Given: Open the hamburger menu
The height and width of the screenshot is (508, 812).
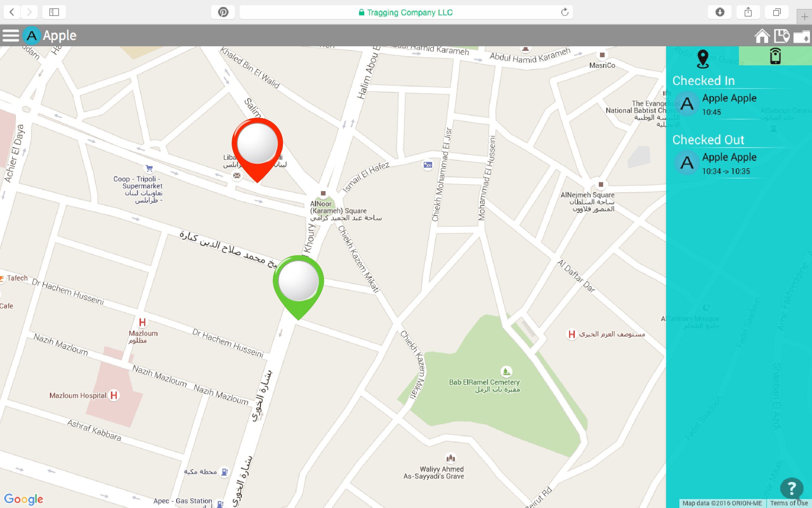Looking at the screenshot, I should pos(10,35).
